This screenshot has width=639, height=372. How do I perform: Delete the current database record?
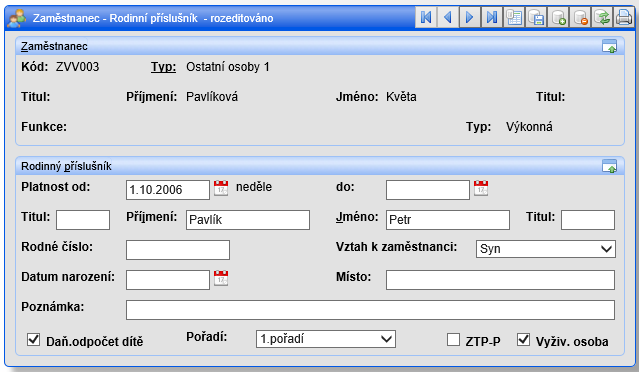tap(580, 18)
